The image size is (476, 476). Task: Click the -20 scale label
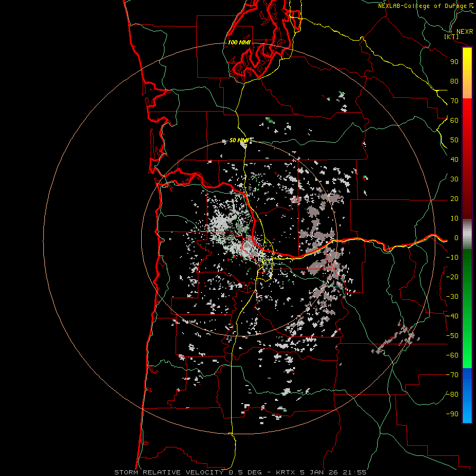coord(452,277)
